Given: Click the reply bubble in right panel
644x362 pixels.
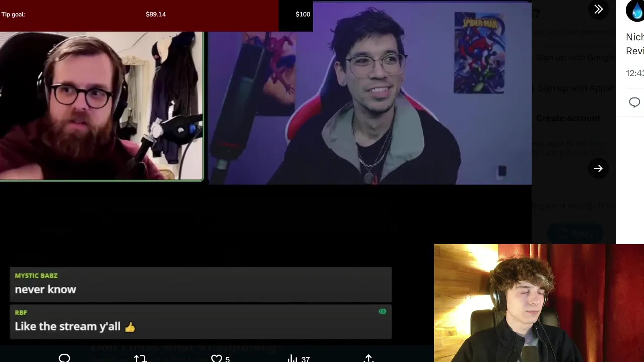Looking at the screenshot, I should (634, 103).
